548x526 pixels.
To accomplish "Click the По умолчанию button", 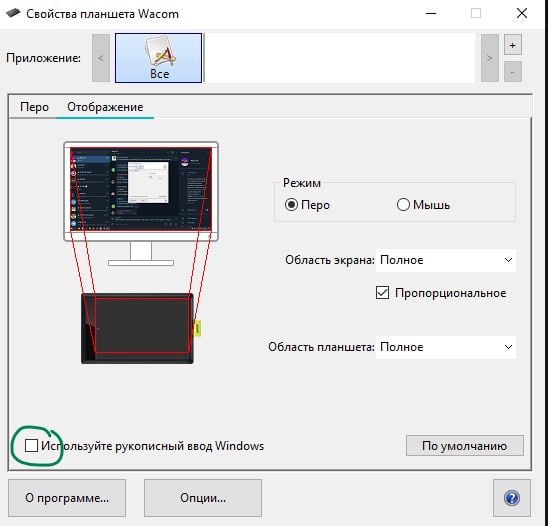I will 464,446.
